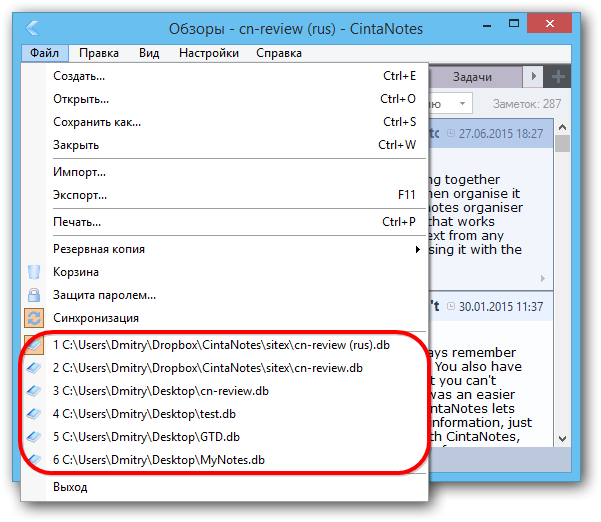601x522 pixels.
Task: Click notebook icon next to test.db
Action: click(x=34, y=414)
